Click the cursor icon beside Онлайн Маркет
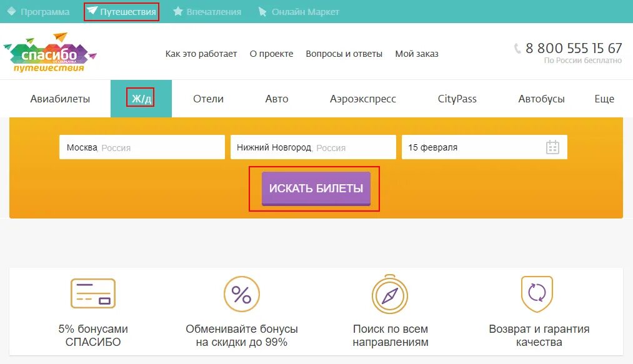This screenshot has height=364, width=633. click(262, 12)
